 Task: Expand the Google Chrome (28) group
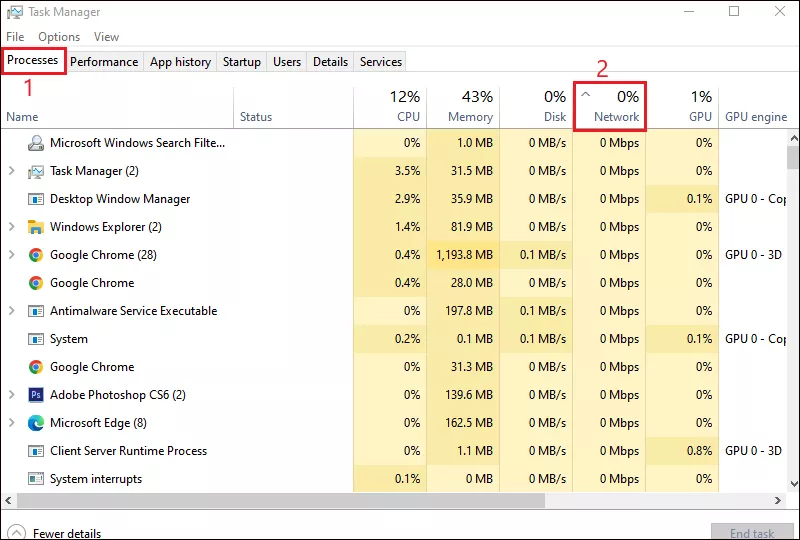coord(12,255)
